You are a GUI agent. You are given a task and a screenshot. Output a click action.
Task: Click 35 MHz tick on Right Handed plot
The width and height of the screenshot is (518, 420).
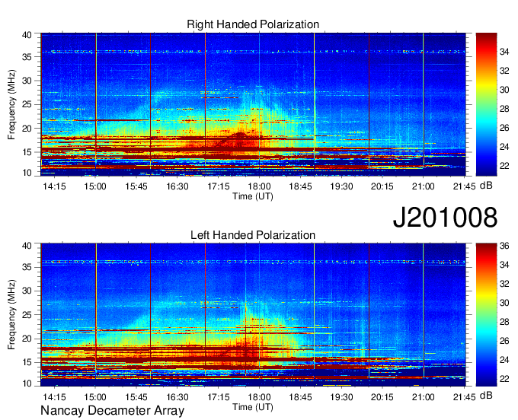click(27, 57)
